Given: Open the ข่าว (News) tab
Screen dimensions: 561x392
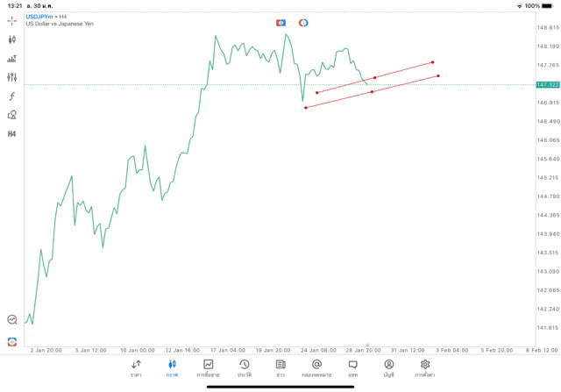Looking at the screenshot, I should point(280,367).
